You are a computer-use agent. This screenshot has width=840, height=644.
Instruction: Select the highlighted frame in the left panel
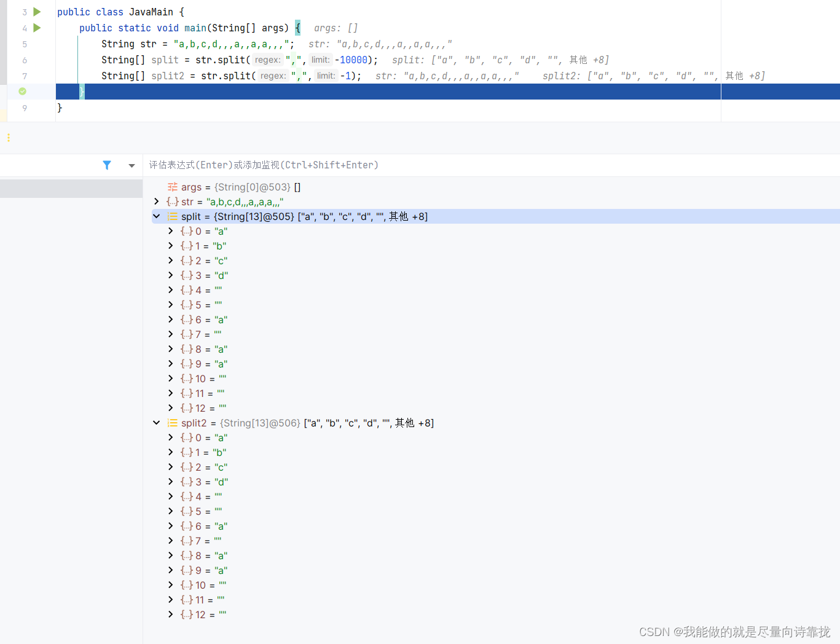[71, 188]
